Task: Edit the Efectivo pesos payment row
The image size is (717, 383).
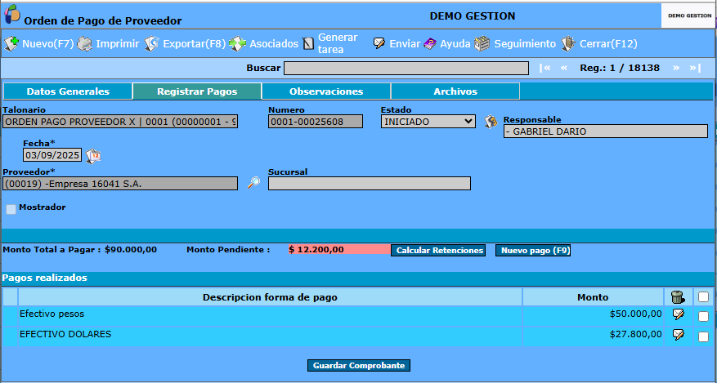Action: pyautogui.click(x=679, y=314)
